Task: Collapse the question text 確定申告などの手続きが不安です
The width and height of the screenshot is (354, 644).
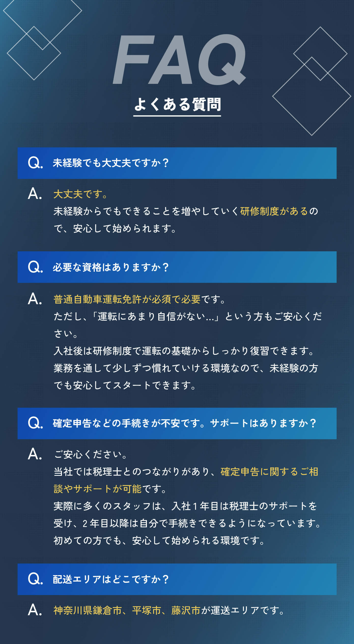Action: point(184,423)
